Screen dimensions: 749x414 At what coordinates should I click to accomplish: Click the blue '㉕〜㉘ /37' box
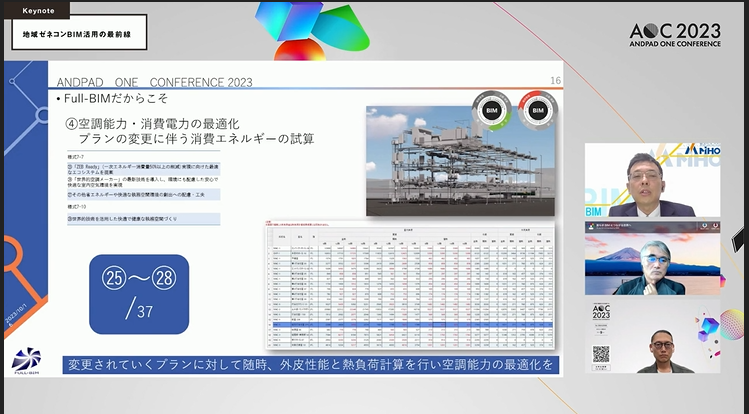[x=139, y=294]
